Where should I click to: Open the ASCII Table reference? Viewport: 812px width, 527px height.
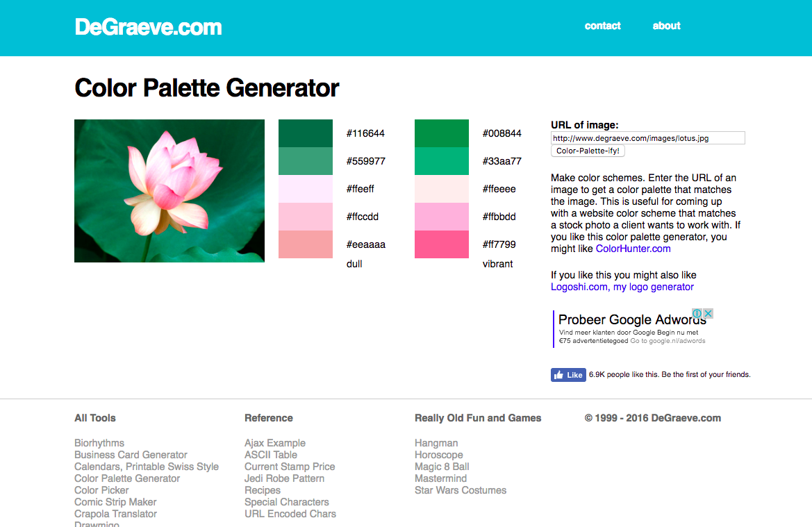271,455
